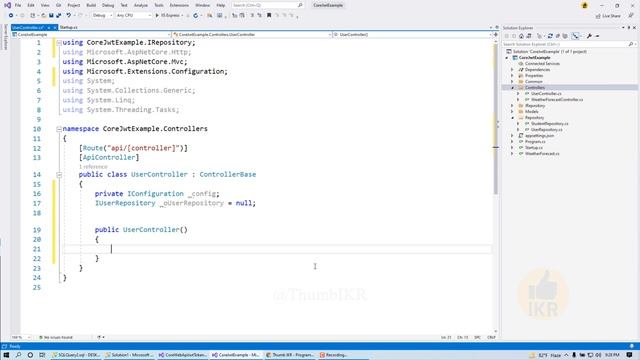This screenshot has width=640, height=360.
Task: Open the Debug menu
Action: 108,5
